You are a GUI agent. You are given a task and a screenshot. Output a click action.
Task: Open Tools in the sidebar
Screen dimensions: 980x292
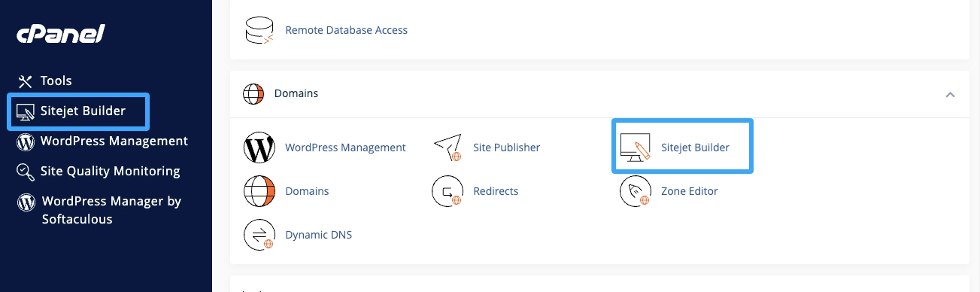[56, 81]
